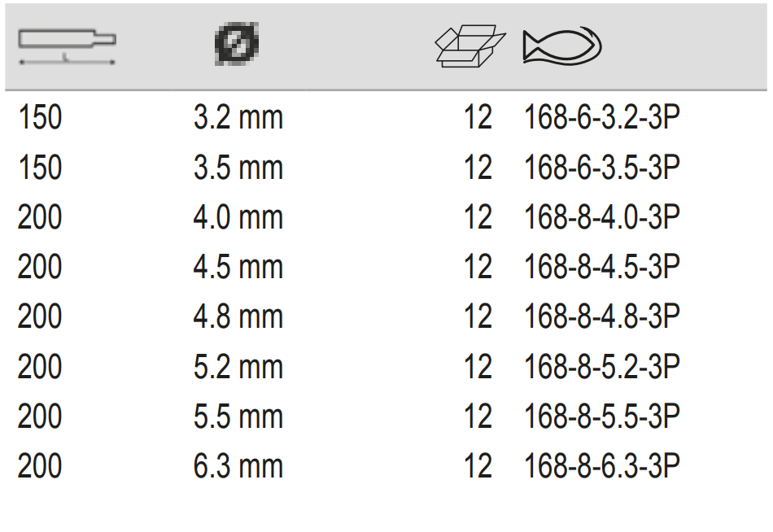Click length 200 in the 5.2 mm row
Viewport: 773px width, 532px height.
click(40, 367)
